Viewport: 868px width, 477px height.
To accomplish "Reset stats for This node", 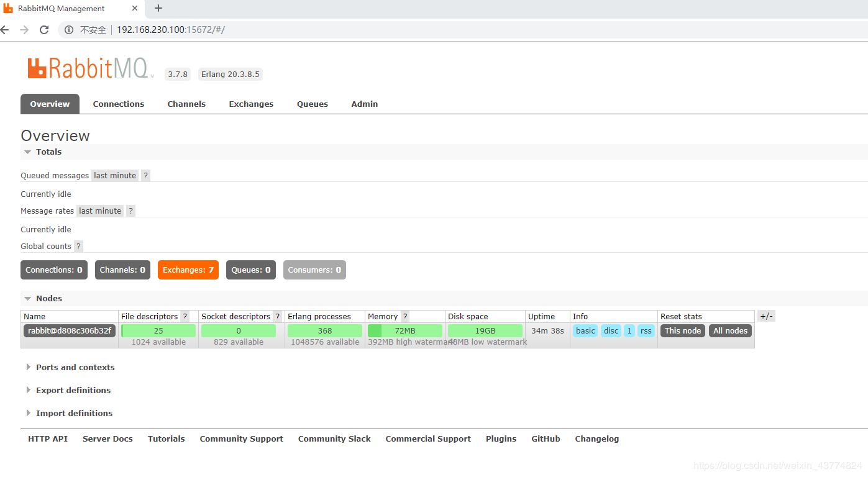I will coord(683,331).
